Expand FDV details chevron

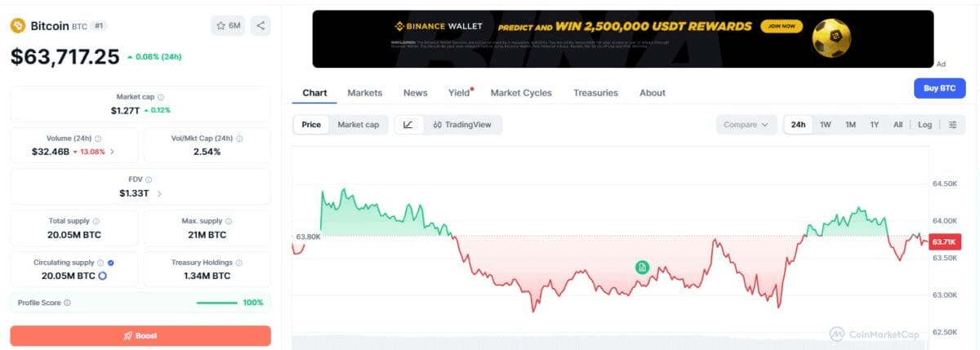[159, 193]
